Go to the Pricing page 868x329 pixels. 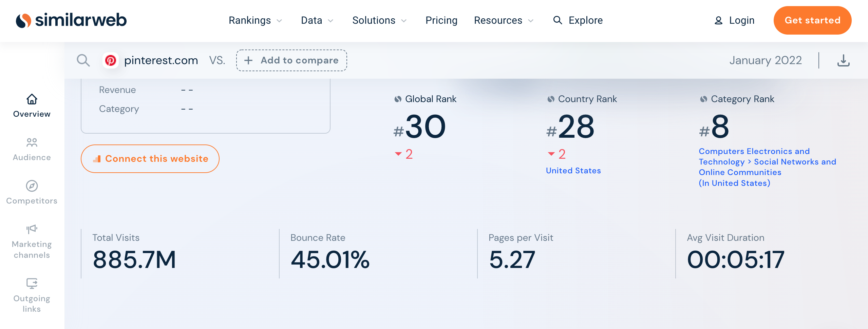(441, 20)
